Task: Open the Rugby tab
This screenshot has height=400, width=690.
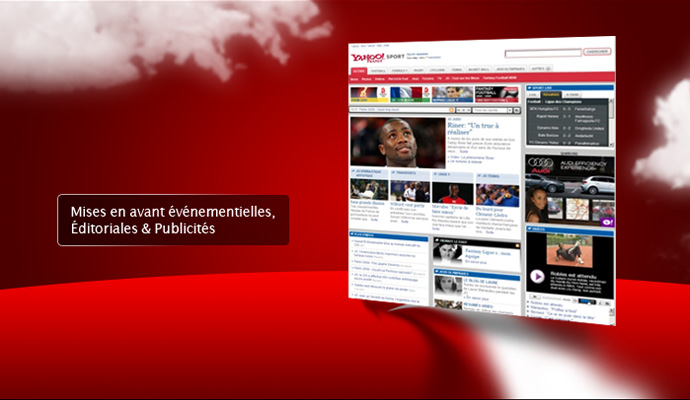Action: click(418, 70)
